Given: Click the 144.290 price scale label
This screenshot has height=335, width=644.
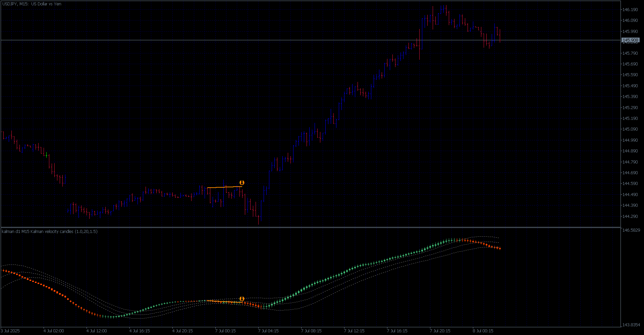Looking at the screenshot, I should pos(630,217).
